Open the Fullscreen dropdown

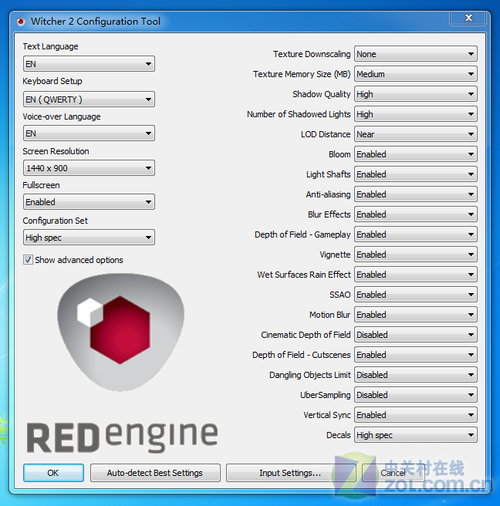coord(89,202)
